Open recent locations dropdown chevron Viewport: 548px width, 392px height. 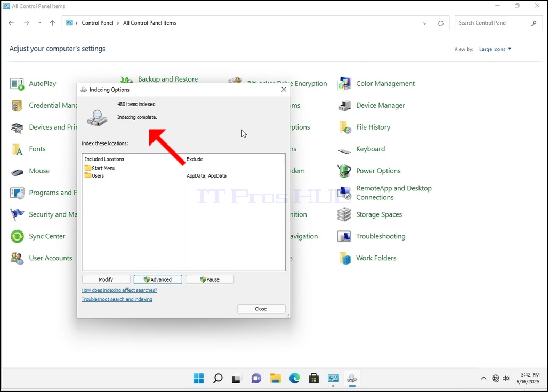pos(39,23)
